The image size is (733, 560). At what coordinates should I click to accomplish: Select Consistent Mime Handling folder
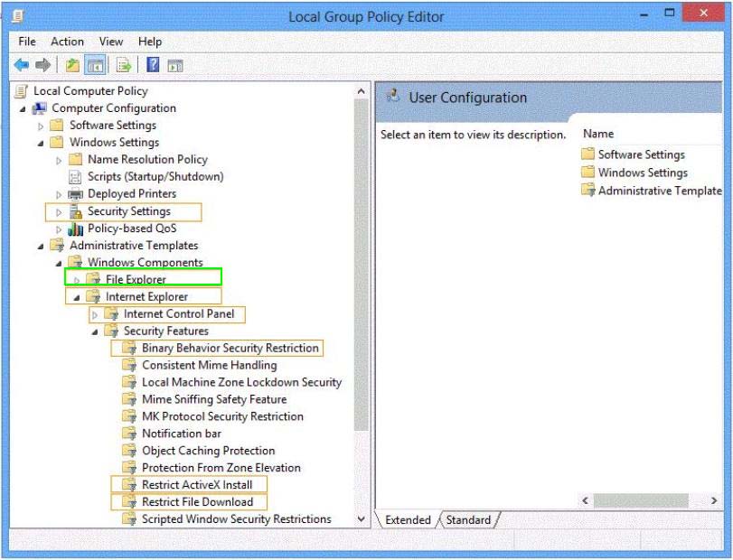tap(210, 365)
